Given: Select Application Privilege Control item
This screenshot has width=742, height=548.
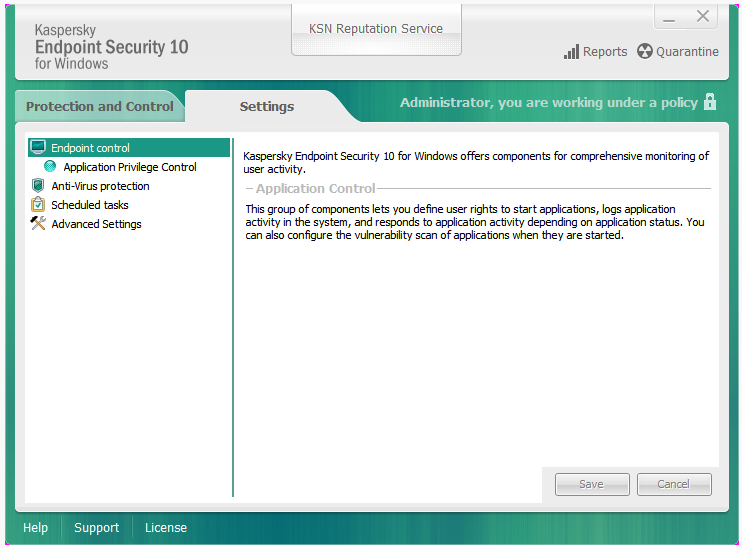Looking at the screenshot, I should [x=130, y=167].
